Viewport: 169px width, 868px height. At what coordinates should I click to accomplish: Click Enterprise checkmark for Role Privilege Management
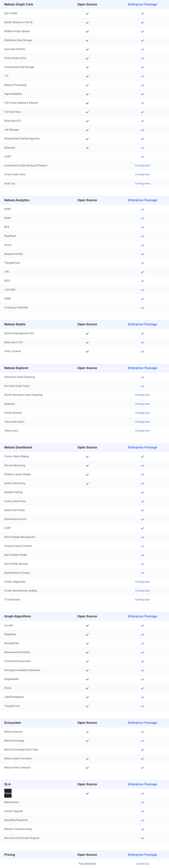tap(142, 537)
